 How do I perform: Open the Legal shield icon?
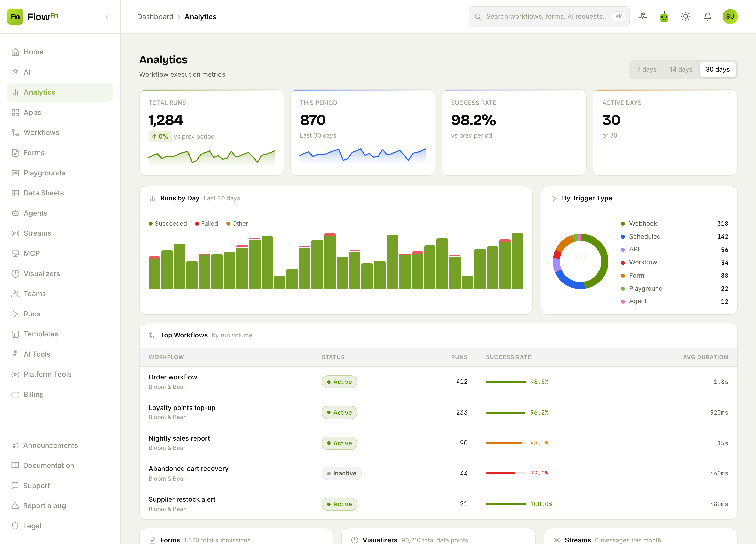[x=15, y=526]
